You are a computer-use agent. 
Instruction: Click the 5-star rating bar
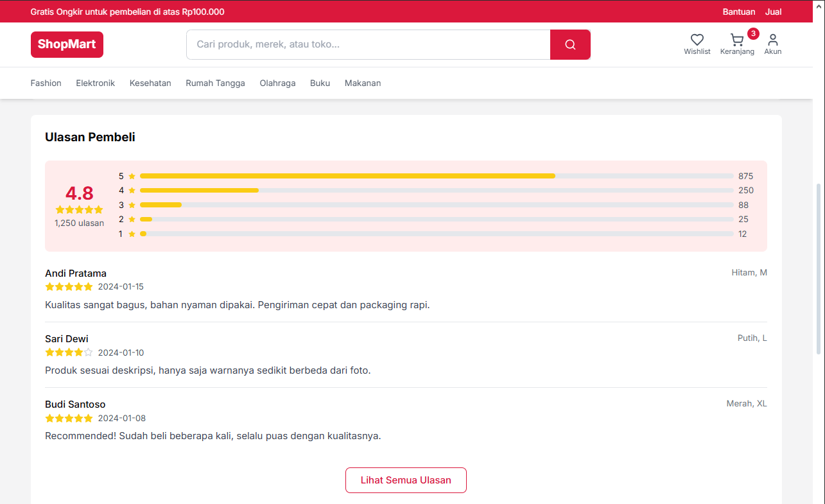(437, 176)
